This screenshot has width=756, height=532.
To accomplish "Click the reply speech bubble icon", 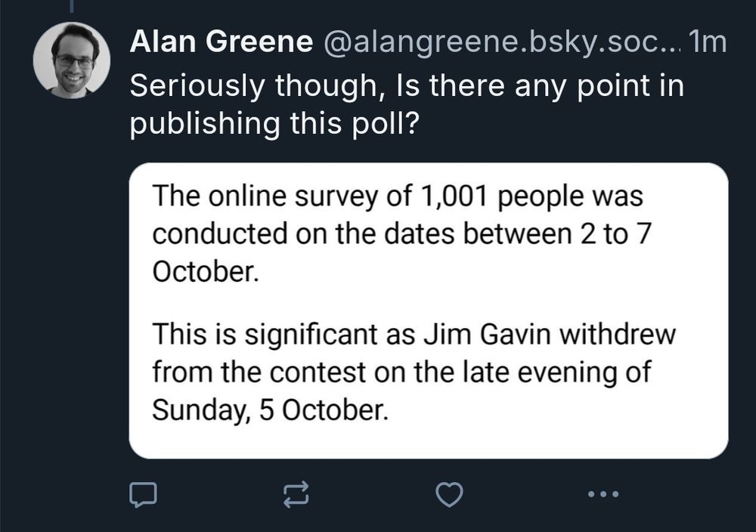I will click(x=143, y=495).
